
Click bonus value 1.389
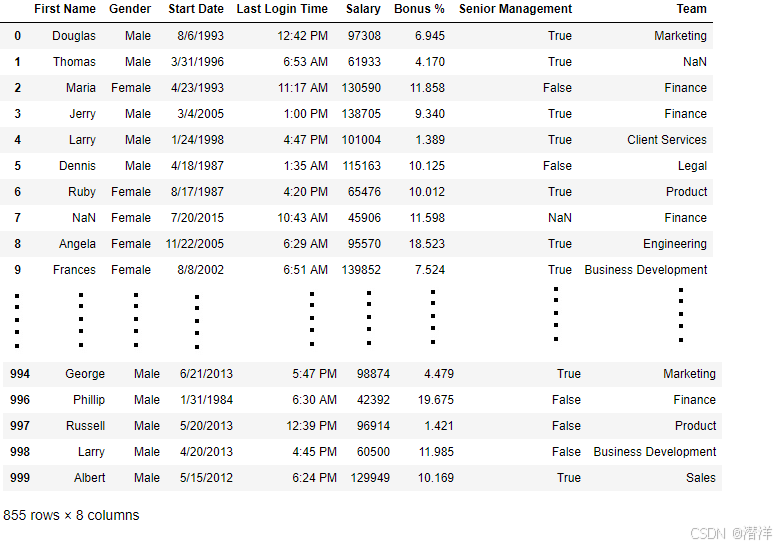click(x=430, y=140)
